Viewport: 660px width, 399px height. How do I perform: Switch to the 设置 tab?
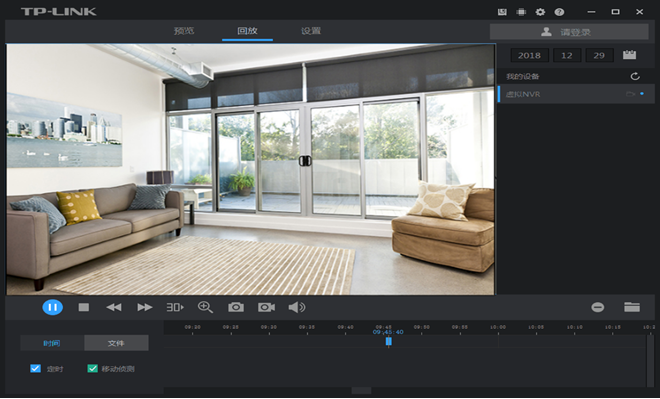point(311,31)
